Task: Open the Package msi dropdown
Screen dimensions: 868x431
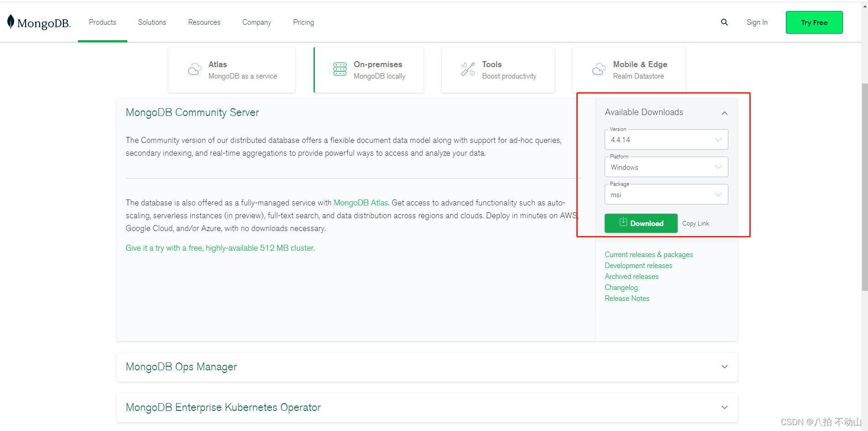Action: 666,194
